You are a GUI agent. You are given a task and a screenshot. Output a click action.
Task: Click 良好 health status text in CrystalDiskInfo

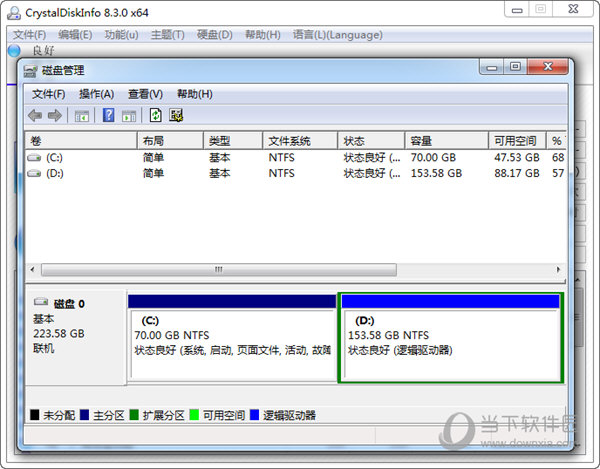(x=43, y=50)
